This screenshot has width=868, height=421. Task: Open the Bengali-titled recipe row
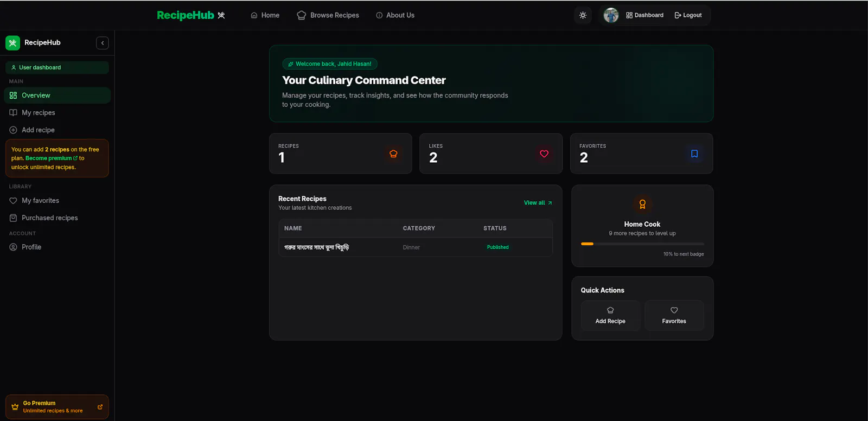point(416,247)
